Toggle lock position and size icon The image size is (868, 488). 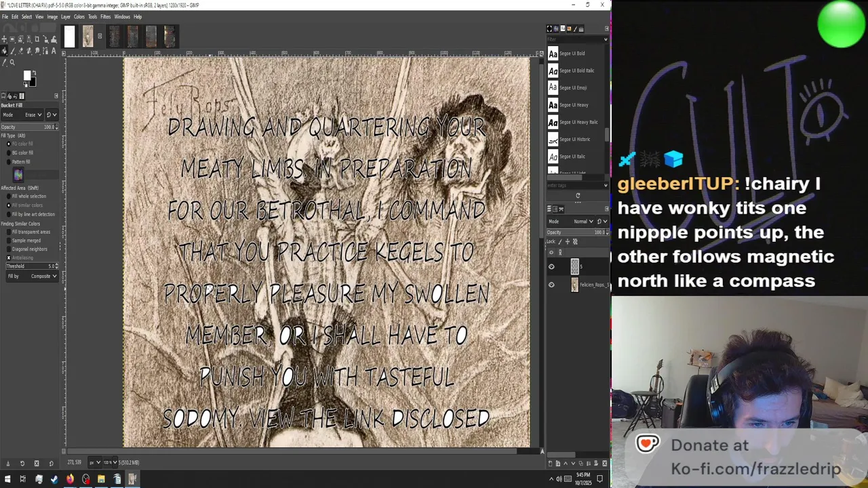pyautogui.click(x=568, y=241)
